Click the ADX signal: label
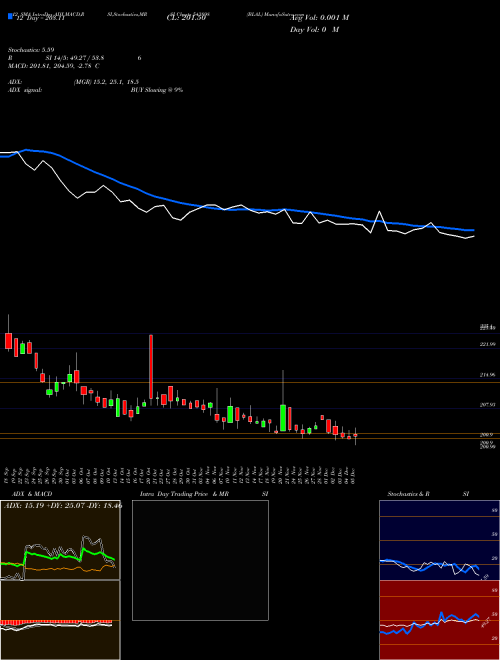 25,90
